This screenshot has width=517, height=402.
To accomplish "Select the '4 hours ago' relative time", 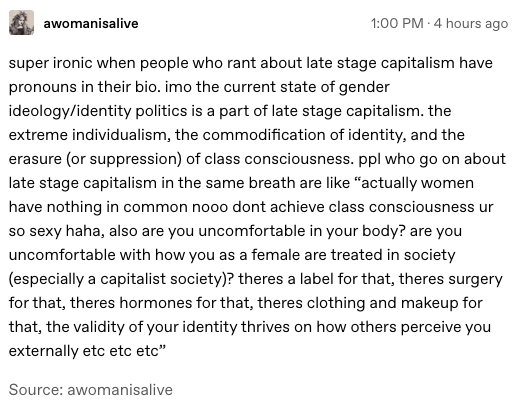I will pyautogui.click(x=471, y=23).
